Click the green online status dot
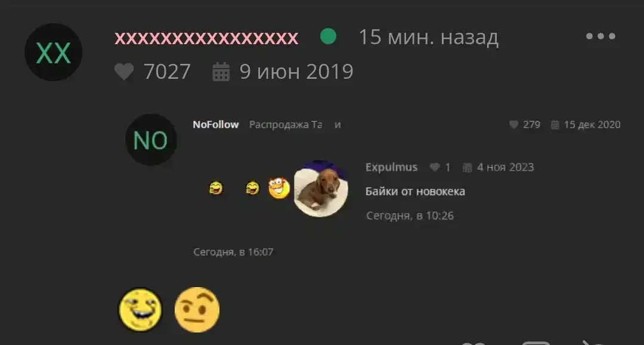Image resolution: width=644 pixels, height=345 pixels. (x=328, y=36)
